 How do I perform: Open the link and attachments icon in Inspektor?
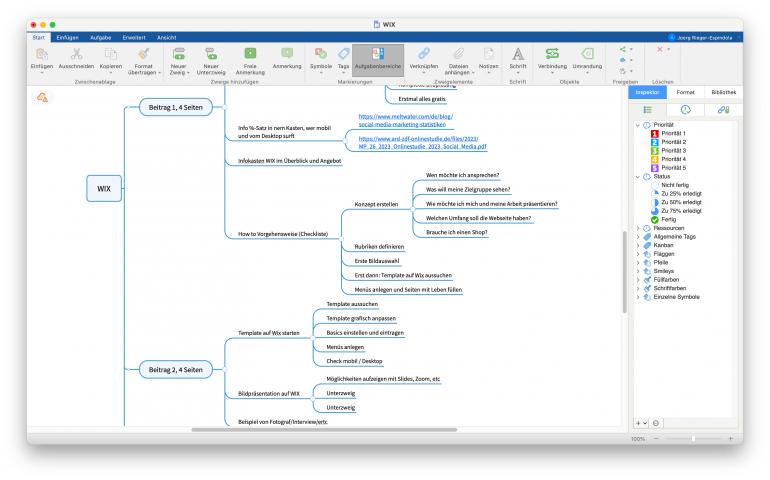tap(723, 110)
